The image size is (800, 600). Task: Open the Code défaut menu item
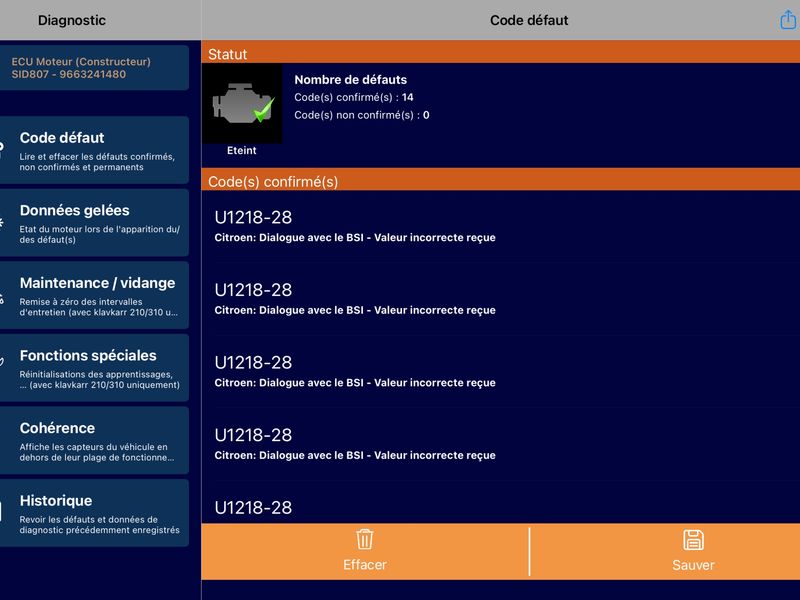pyautogui.click(x=94, y=151)
